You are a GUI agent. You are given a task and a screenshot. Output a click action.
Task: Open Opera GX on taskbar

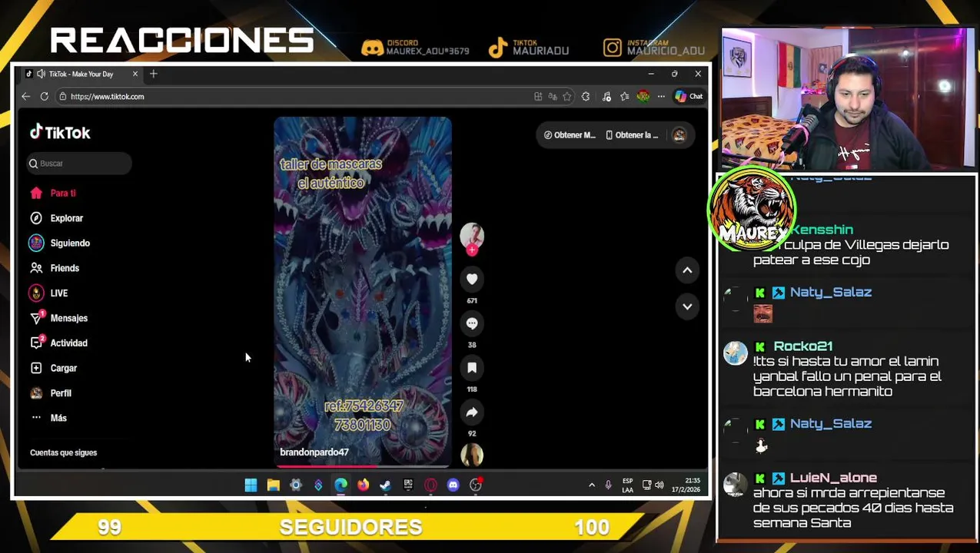[430, 485]
